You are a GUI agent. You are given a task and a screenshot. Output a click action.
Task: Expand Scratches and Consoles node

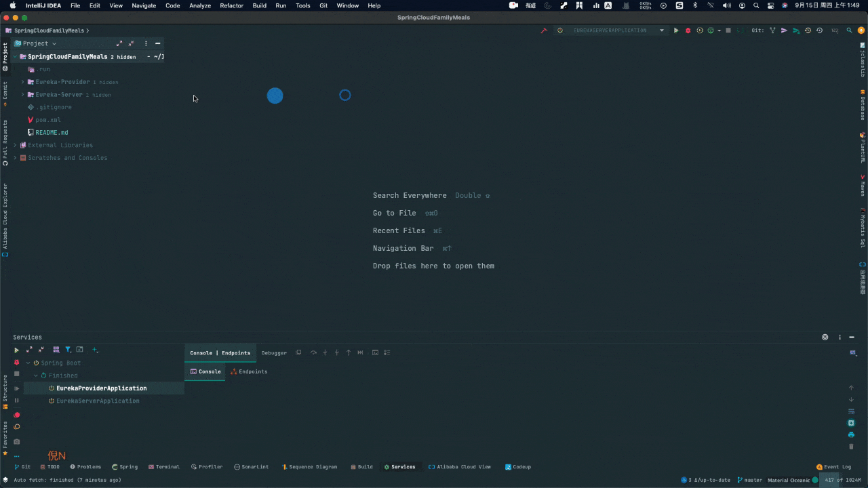[15, 158]
